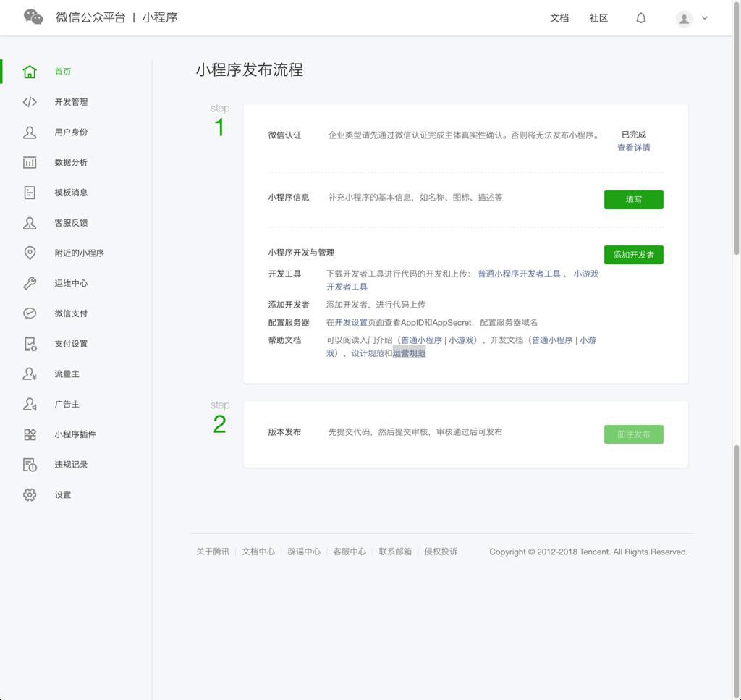Click the 小程序发布流程 heading
This screenshot has width=741, height=700.
250,70
